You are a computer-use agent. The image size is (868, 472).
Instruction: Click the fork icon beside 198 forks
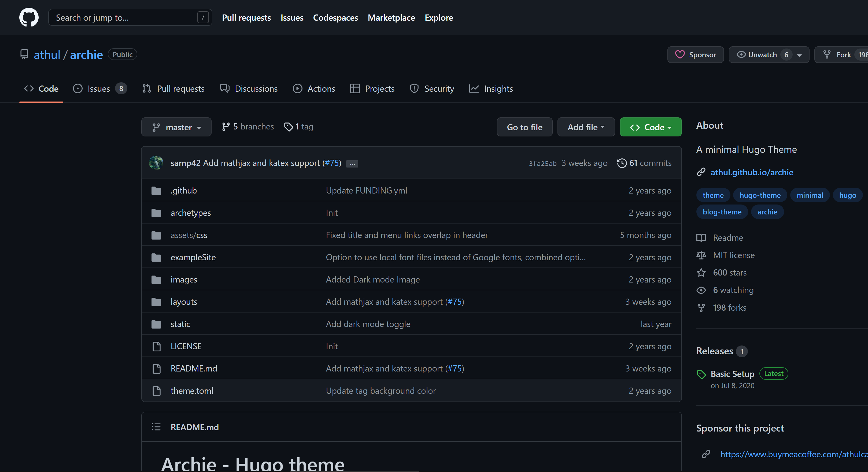(x=701, y=308)
